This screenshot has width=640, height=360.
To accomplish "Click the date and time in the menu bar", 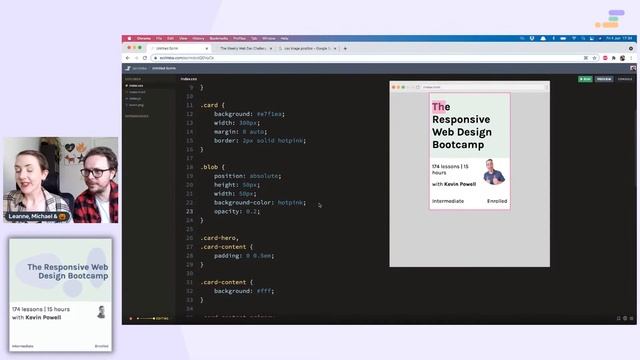I will click(619, 38).
